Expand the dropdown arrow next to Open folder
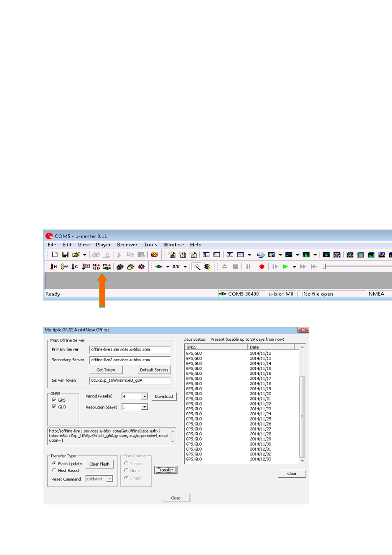The image size is (392, 555). point(85,255)
